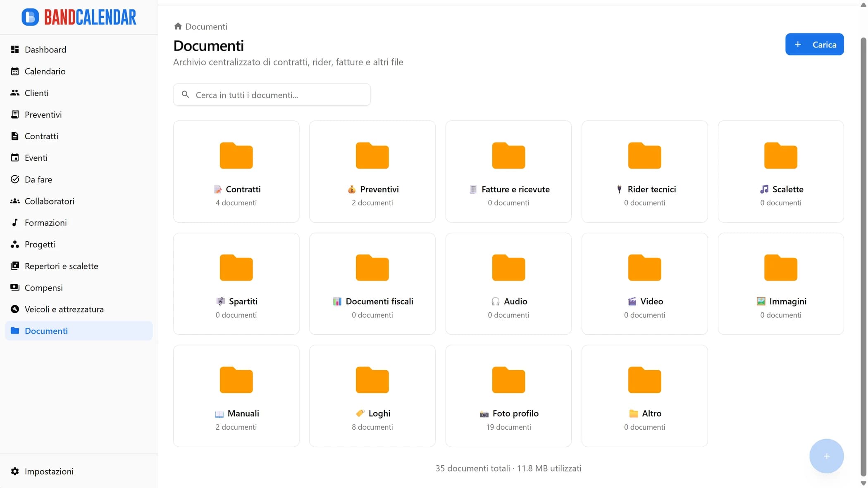Click the document search field

click(272, 95)
